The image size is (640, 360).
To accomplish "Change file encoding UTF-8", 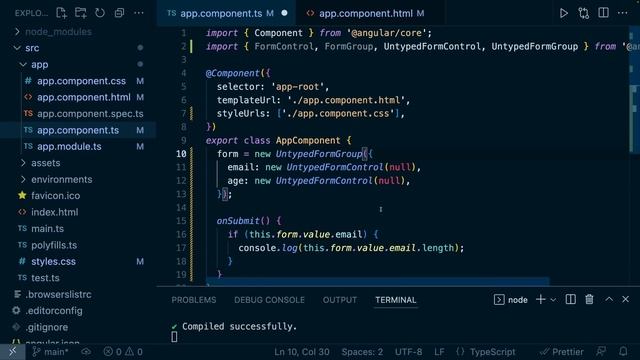I will coord(409,352).
